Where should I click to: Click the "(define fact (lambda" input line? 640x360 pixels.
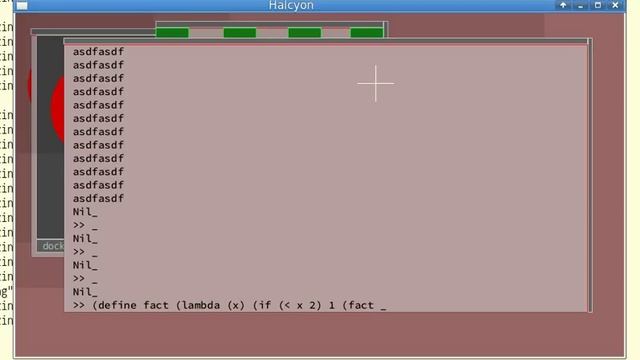coord(229,305)
